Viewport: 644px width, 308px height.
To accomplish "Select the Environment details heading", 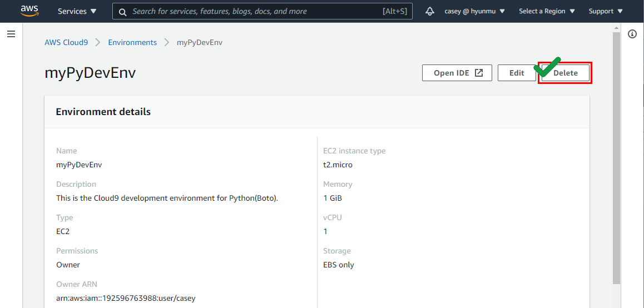I will [103, 112].
